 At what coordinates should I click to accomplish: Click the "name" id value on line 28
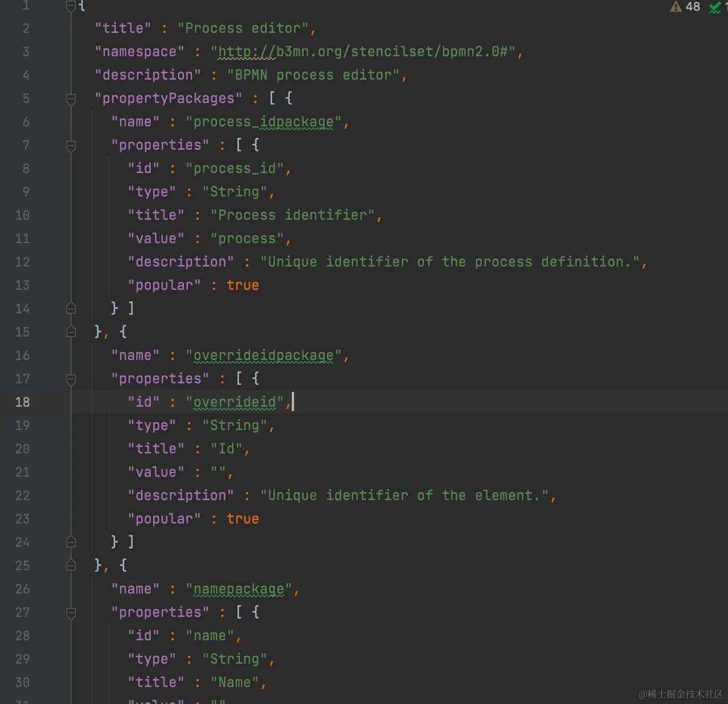[x=210, y=636]
